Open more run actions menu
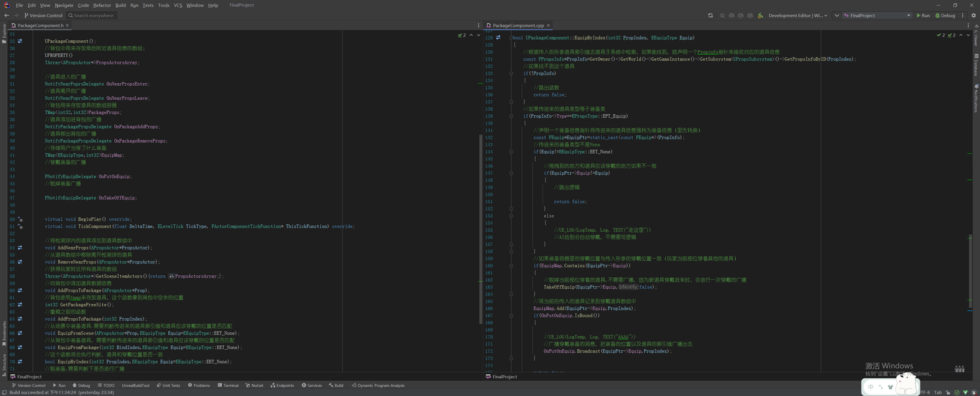This screenshot has height=396, width=980. pos(963,15)
